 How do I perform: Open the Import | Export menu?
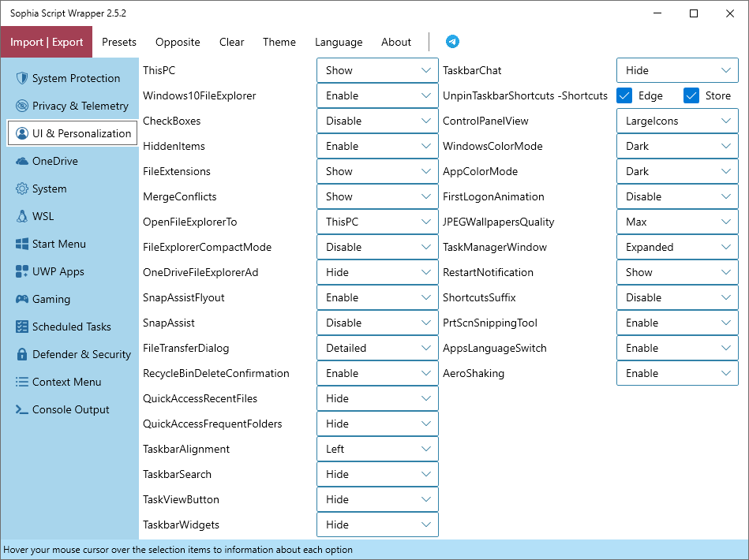(47, 42)
